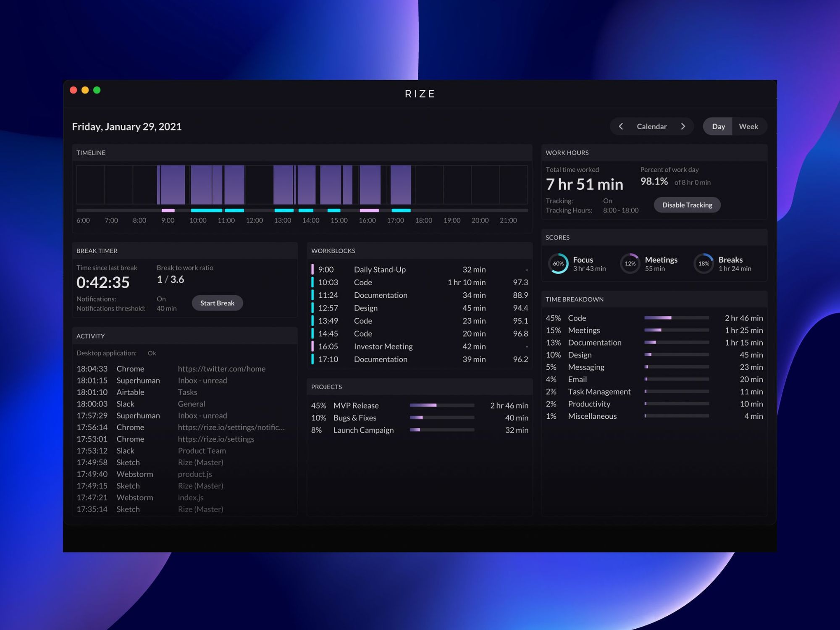Click the Breaks score ring
The image size is (840, 630).
tap(703, 264)
